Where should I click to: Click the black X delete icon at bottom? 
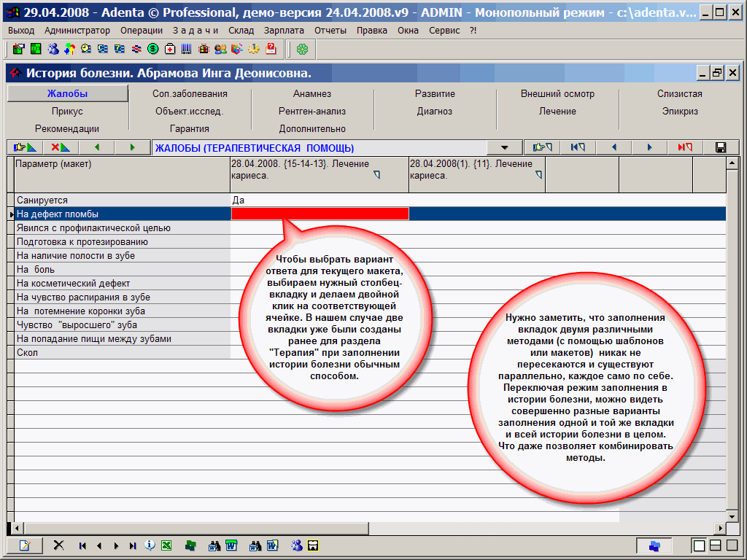pyautogui.click(x=59, y=545)
